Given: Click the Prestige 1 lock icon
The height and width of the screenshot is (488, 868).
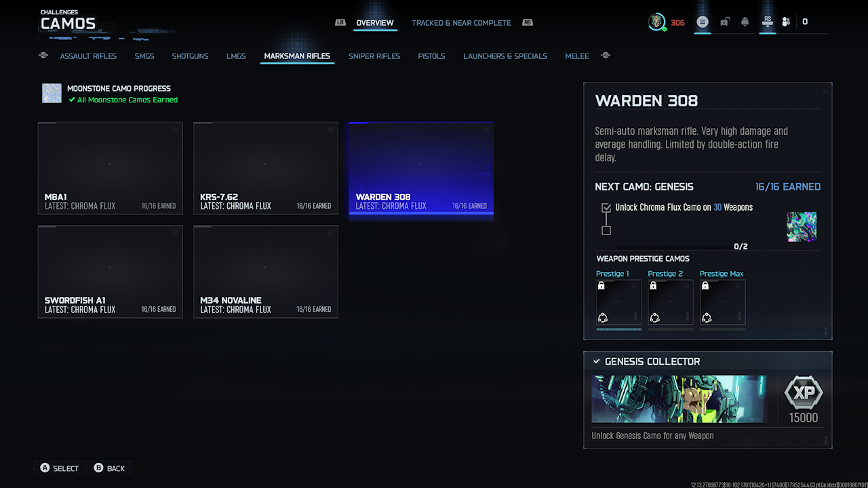Looking at the screenshot, I should [x=601, y=287].
